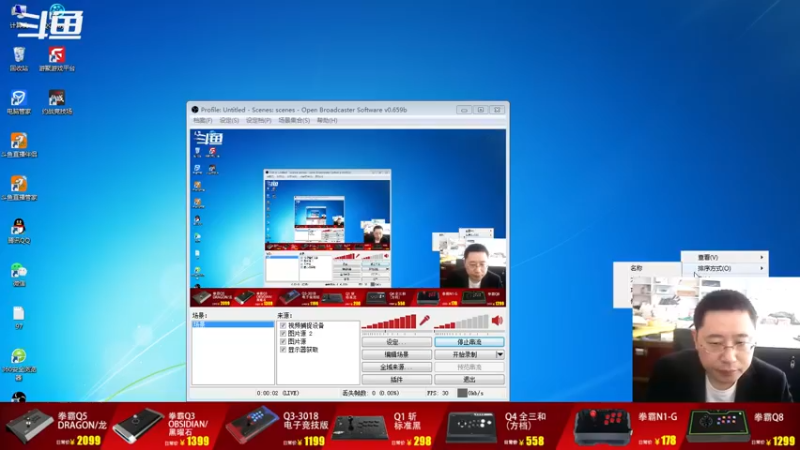Click the OBS logo in title bar
This screenshot has width=800, height=450.
pyautogui.click(x=195, y=110)
